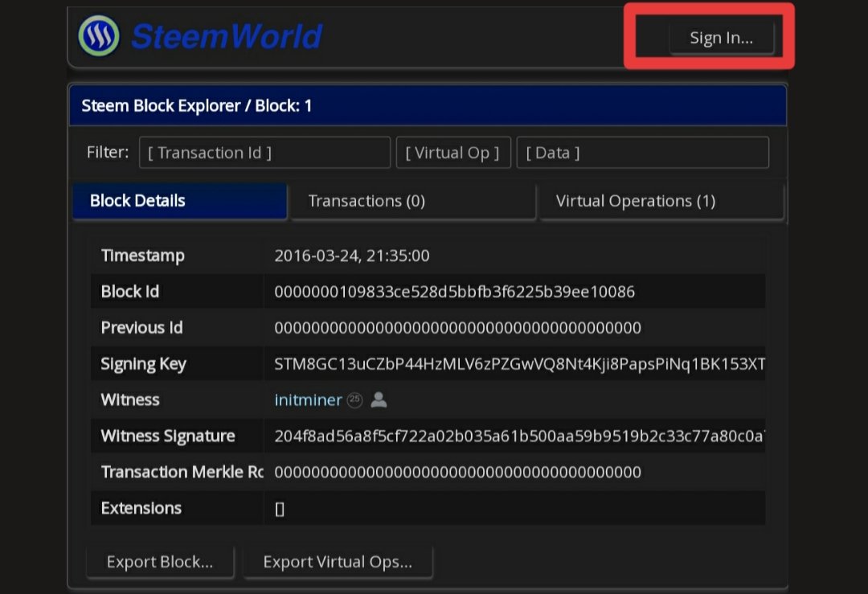Focus the Virtual Op filter field
The image size is (868, 594).
pyautogui.click(x=452, y=153)
